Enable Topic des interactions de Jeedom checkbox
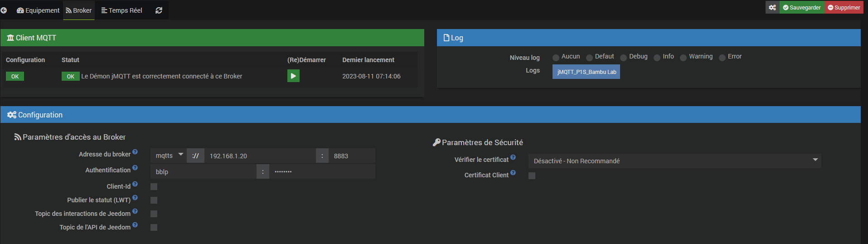 [x=154, y=214]
